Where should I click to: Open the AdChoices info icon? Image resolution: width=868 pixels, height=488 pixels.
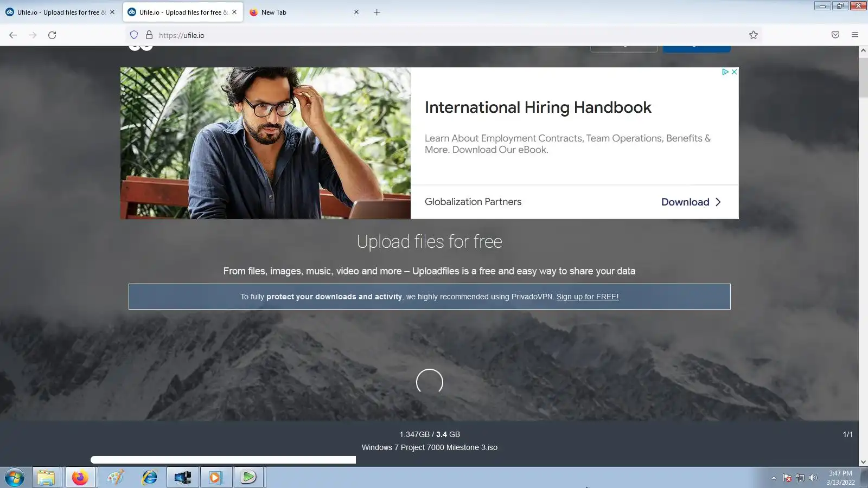[x=725, y=72]
